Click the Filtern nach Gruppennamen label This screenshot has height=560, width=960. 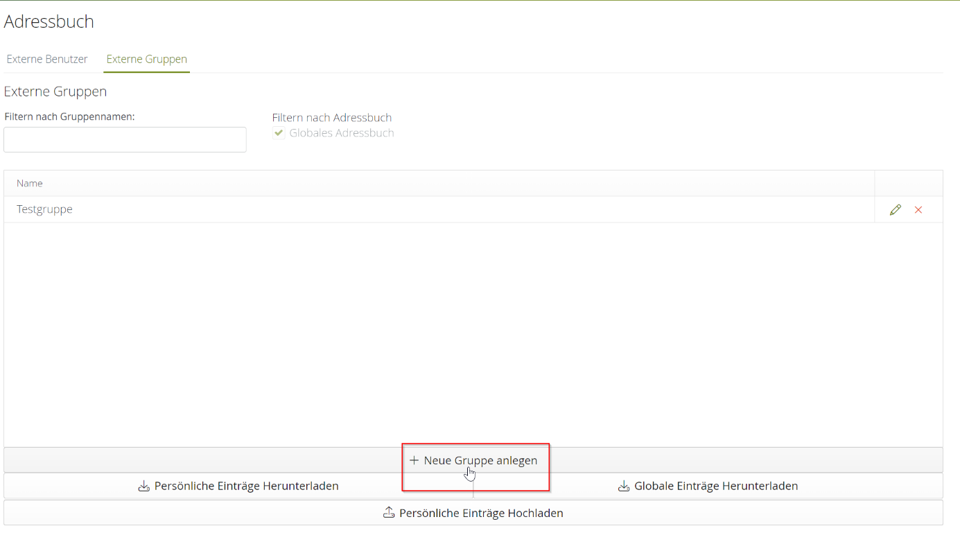point(69,116)
